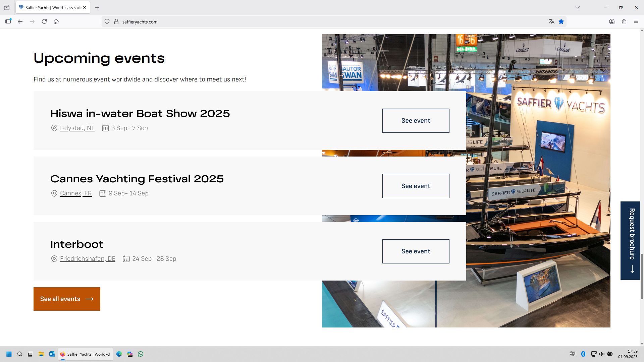Click the See all events button
Image resolution: width=644 pixels, height=362 pixels.
(67, 299)
